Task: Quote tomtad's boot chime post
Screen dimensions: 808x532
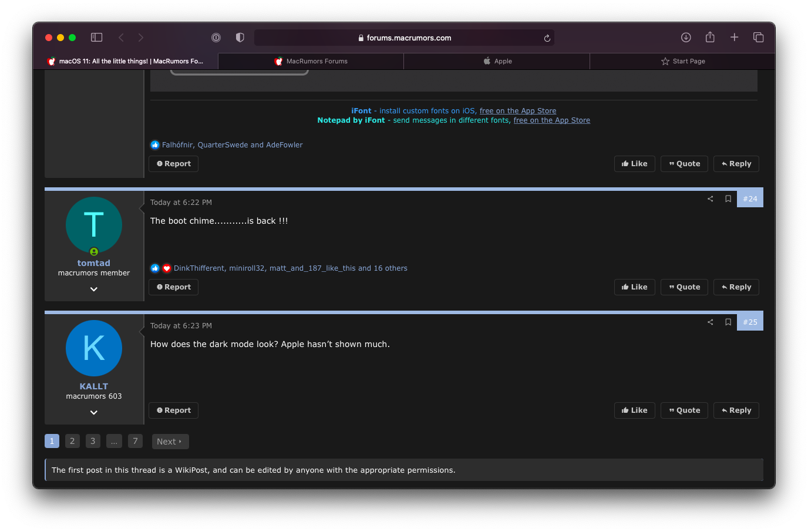Action: (x=685, y=287)
